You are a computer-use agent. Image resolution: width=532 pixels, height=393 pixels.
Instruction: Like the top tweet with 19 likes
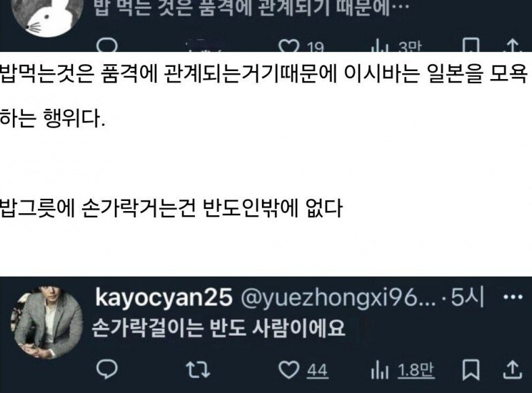click(x=301, y=46)
